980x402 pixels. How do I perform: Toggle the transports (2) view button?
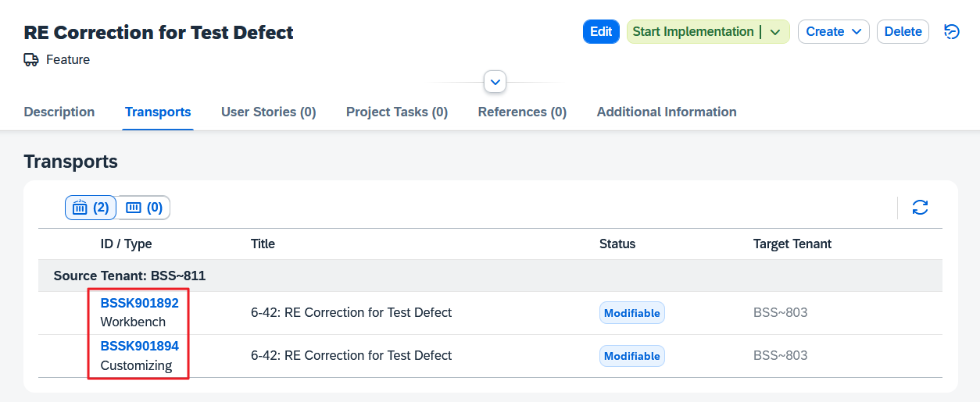[x=91, y=208]
